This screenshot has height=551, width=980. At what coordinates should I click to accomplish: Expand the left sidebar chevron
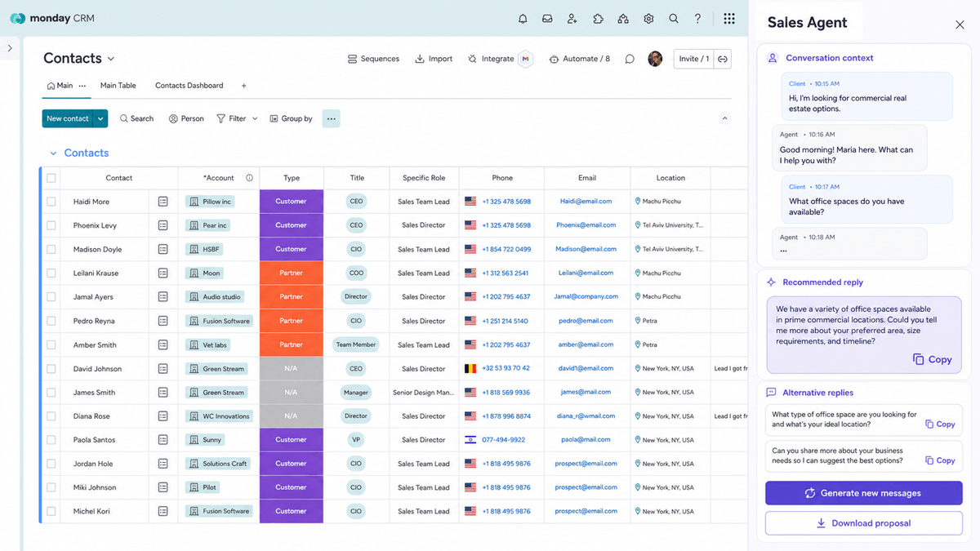point(10,48)
